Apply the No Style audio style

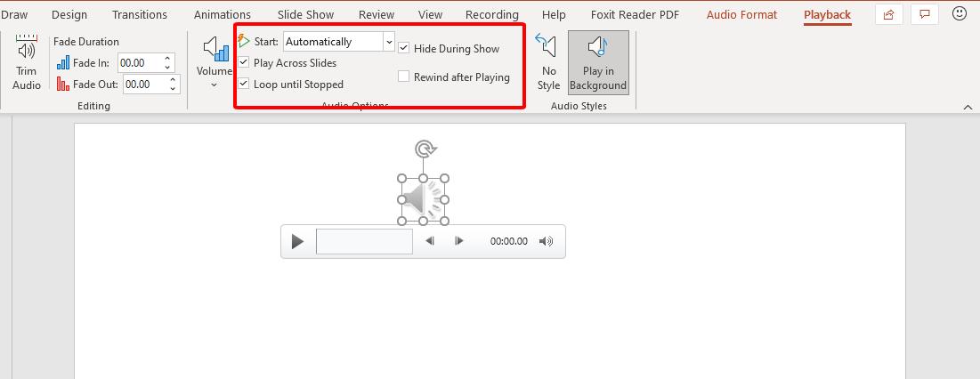click(548, 63)
